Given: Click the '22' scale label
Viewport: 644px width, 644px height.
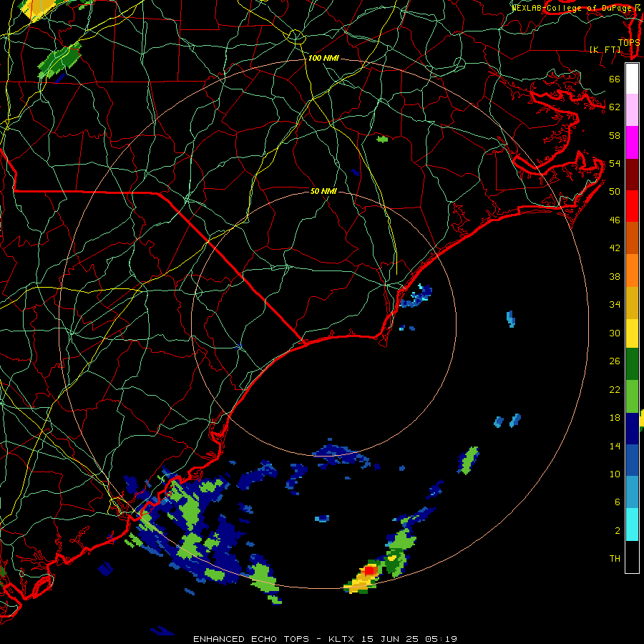Looking at the screenshot, I should coord(615,389).
